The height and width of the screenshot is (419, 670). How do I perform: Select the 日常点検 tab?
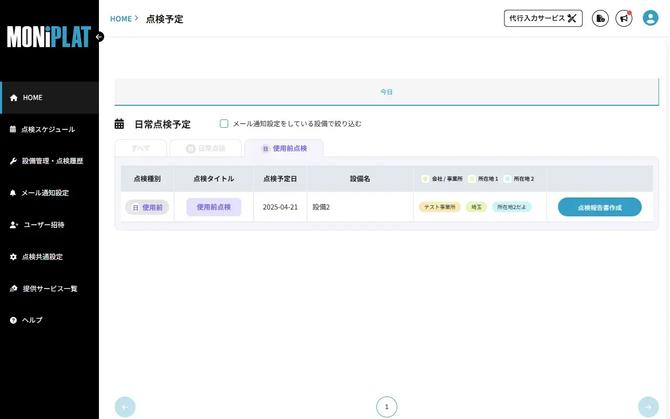click(x=205, y=148)
